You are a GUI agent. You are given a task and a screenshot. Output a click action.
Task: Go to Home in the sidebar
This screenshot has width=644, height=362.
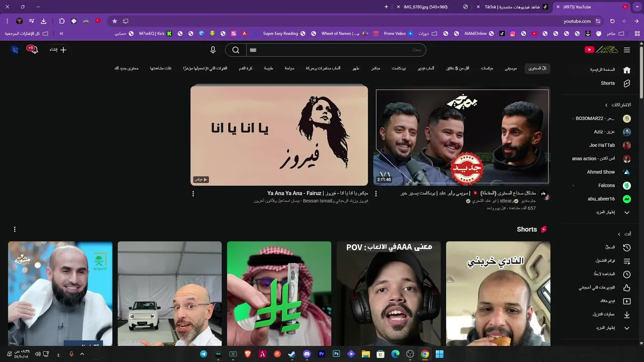click(x=609, y=70)
